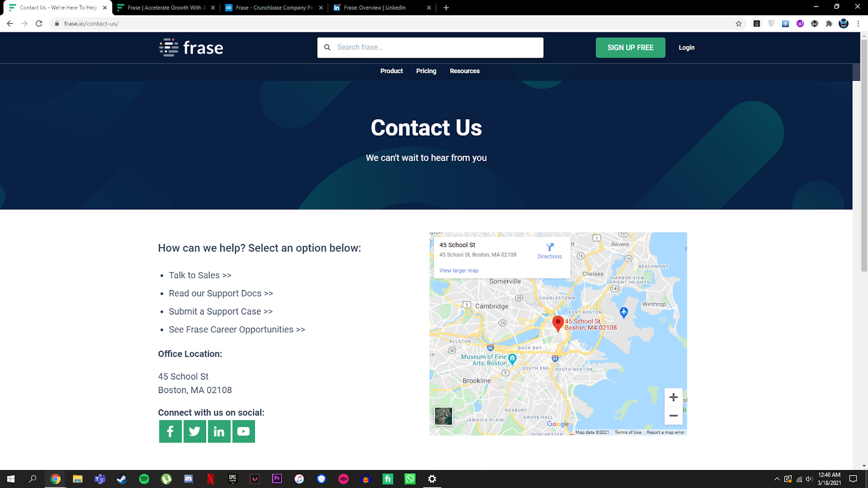Go back to the previous page
The image size is (868, 488).
pos(10,23)
